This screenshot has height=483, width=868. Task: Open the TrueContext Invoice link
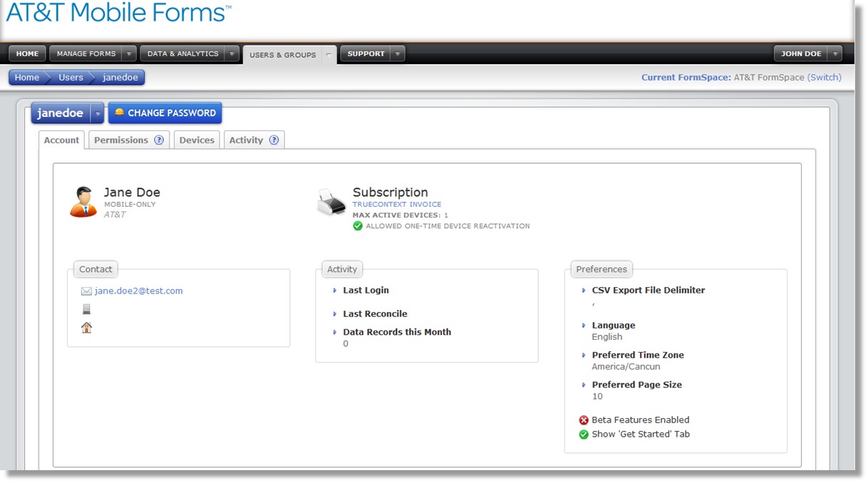point(397,204)
